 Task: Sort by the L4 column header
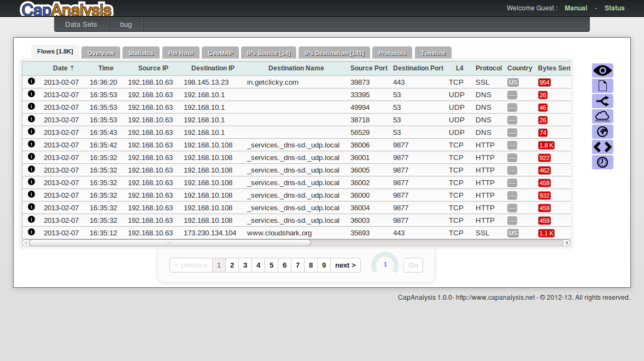pyautogui.click(x=460, y=68)
